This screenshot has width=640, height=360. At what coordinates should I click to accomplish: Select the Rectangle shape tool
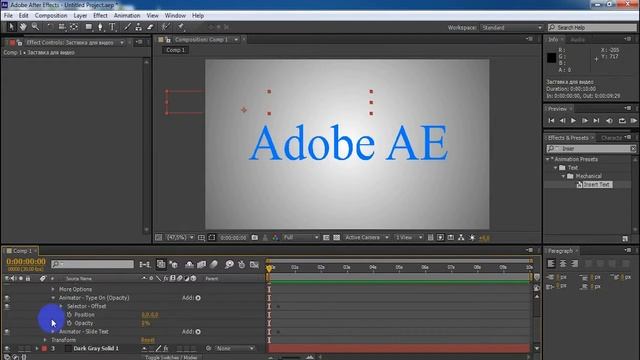(x=89, y=27)
